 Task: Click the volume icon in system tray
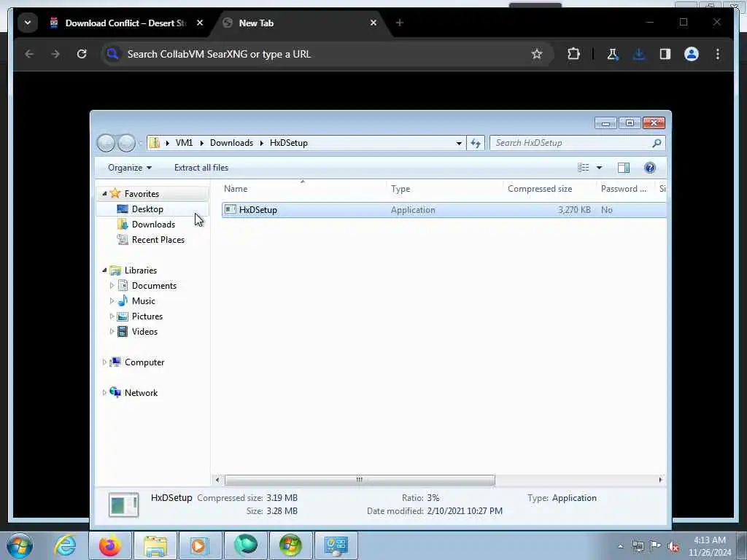click(x=673, y=547)
